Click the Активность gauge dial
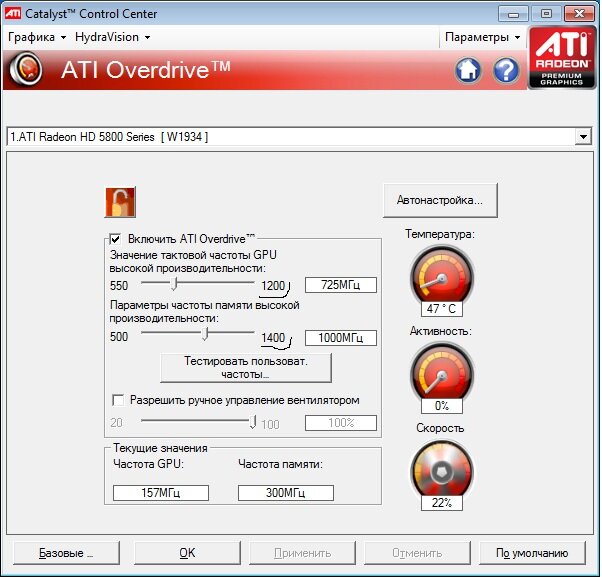 (442, 372)
